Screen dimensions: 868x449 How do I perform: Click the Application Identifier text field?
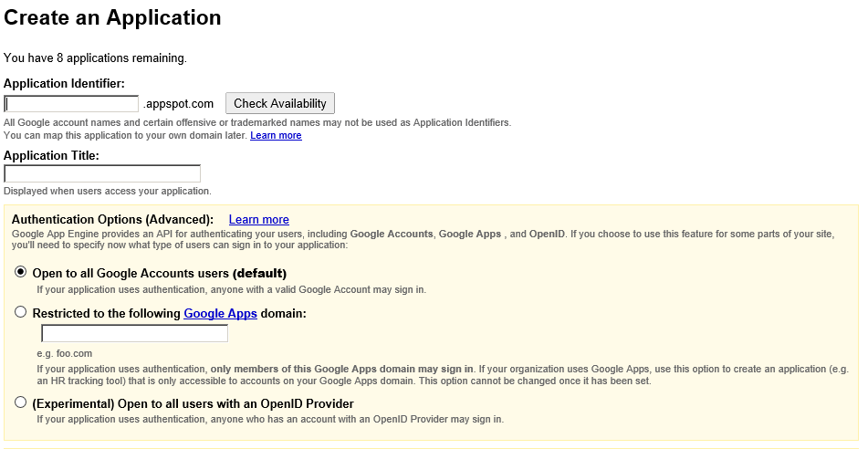click(x=71, y=104)
